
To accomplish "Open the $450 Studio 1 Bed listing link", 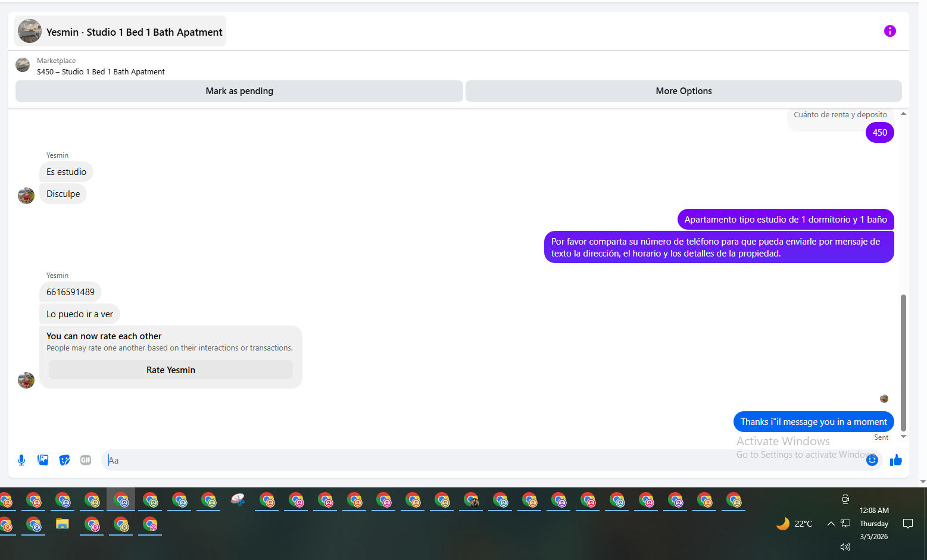I will pyautogui.click(x=101, y=71).
